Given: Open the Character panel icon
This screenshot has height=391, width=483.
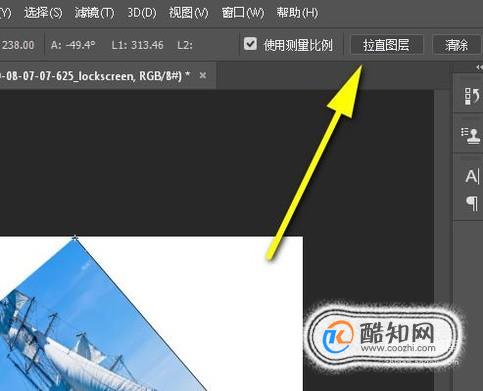Looking at the screenshot, I should tap(472, 176).
